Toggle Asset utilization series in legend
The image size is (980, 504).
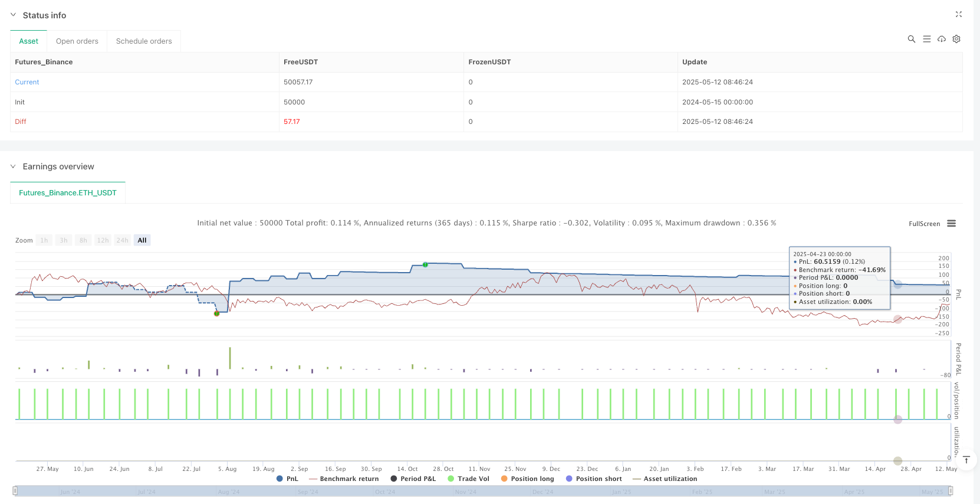[665, 479]
